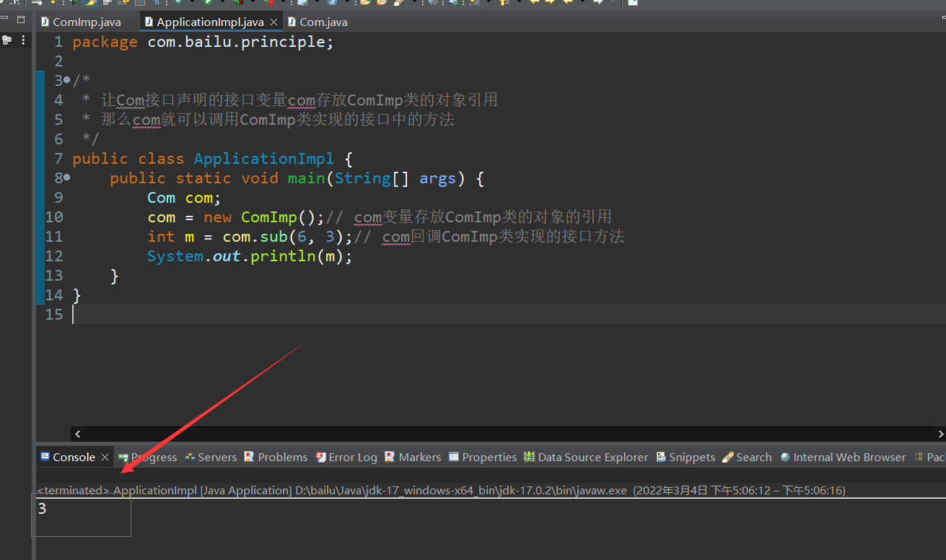Click 'main' method name on line 8
The height and width of the screenshot is (560, 946).
click(x=307, y=178)
